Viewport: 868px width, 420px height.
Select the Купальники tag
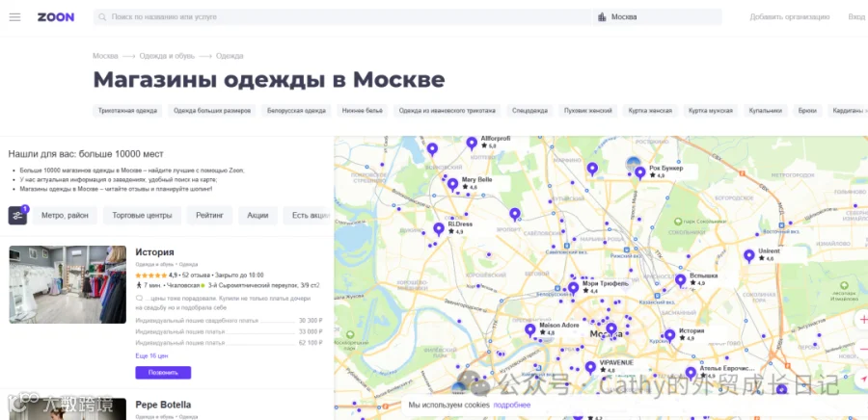point(766,111)
